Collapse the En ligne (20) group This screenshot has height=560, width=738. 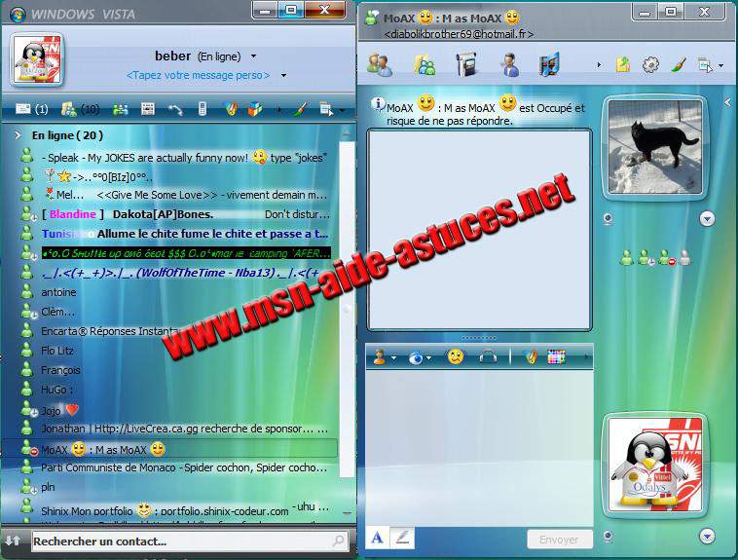18,135
